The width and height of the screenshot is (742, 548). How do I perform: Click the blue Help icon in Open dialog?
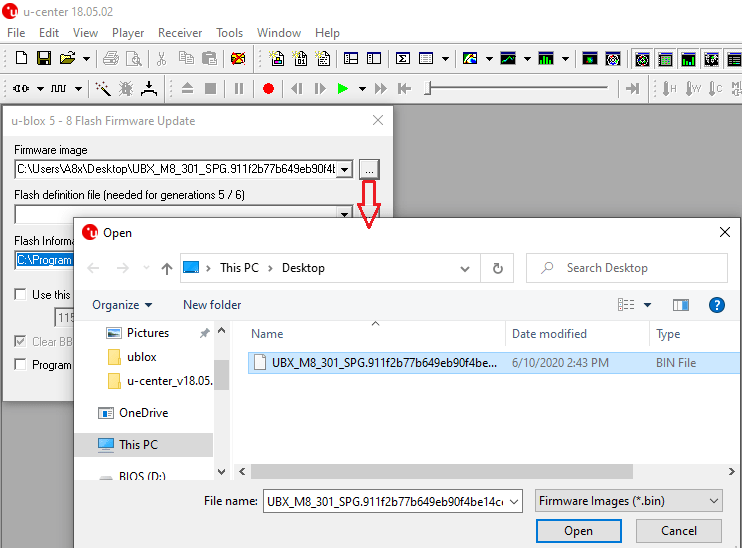[716, 305]
